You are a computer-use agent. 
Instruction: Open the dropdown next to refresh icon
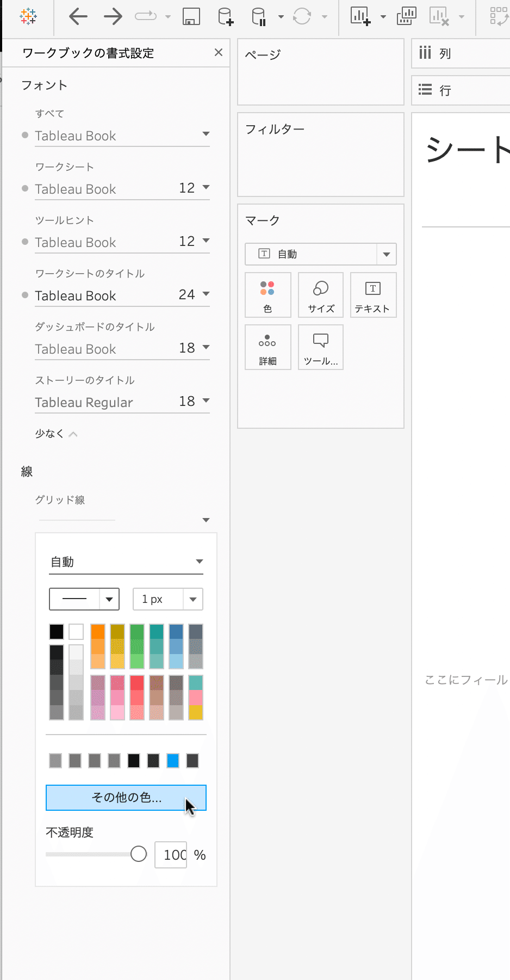(325, 17)
